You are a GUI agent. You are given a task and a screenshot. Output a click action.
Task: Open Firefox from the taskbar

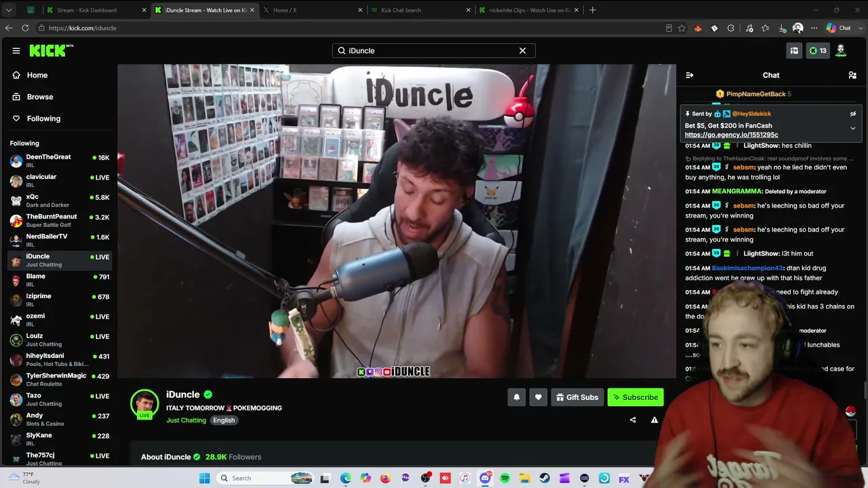(385, 479)
